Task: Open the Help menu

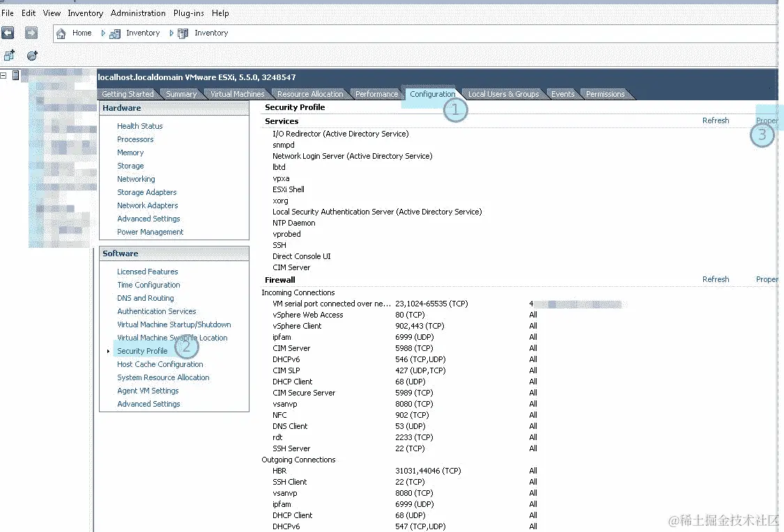Action: (220, 13)
